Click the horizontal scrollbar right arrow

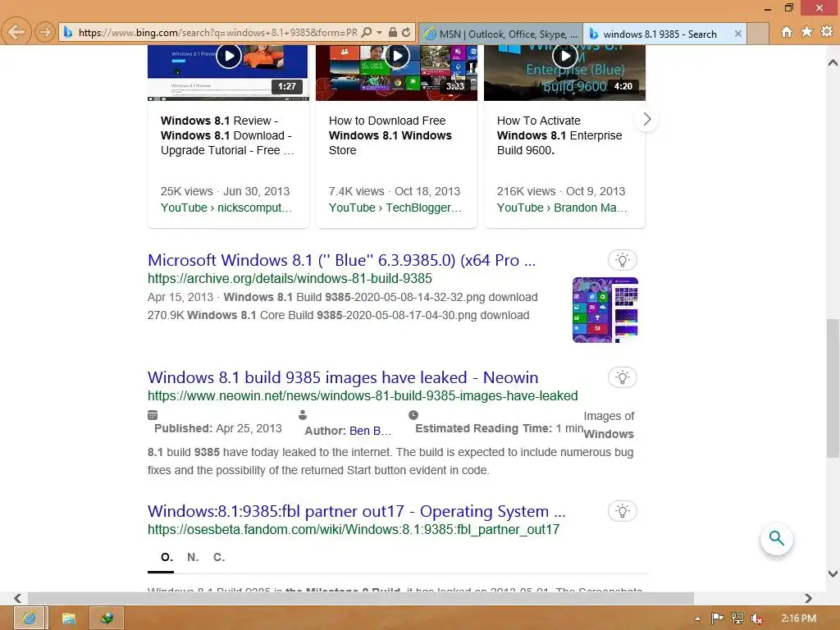tap(808, 598)
